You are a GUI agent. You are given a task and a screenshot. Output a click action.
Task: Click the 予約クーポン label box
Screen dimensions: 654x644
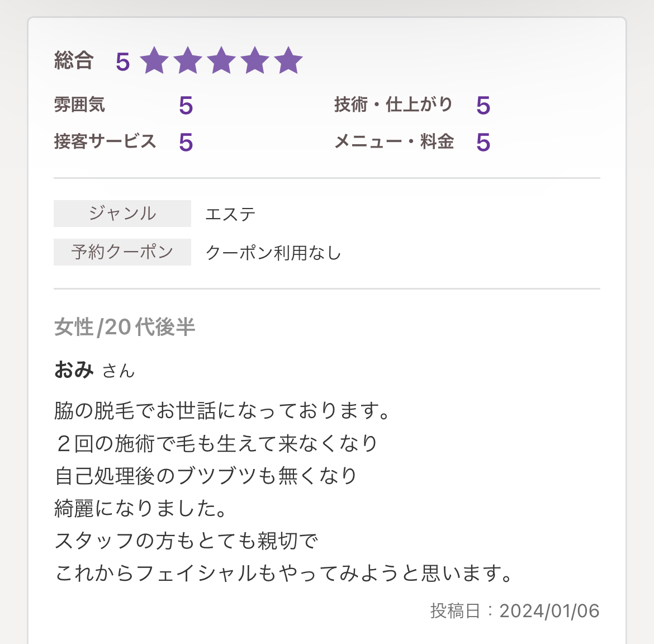coord(122,252)
